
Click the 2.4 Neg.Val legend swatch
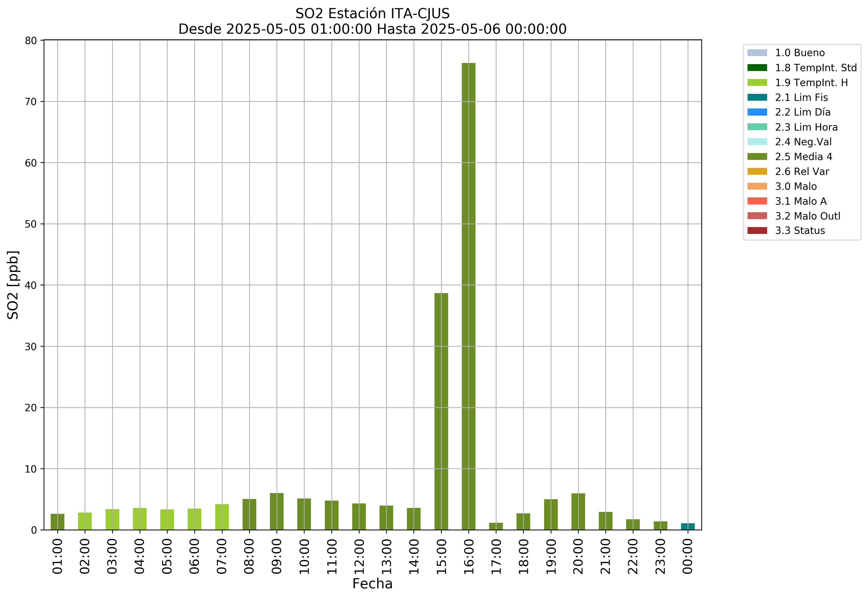(x=757, y=142)
